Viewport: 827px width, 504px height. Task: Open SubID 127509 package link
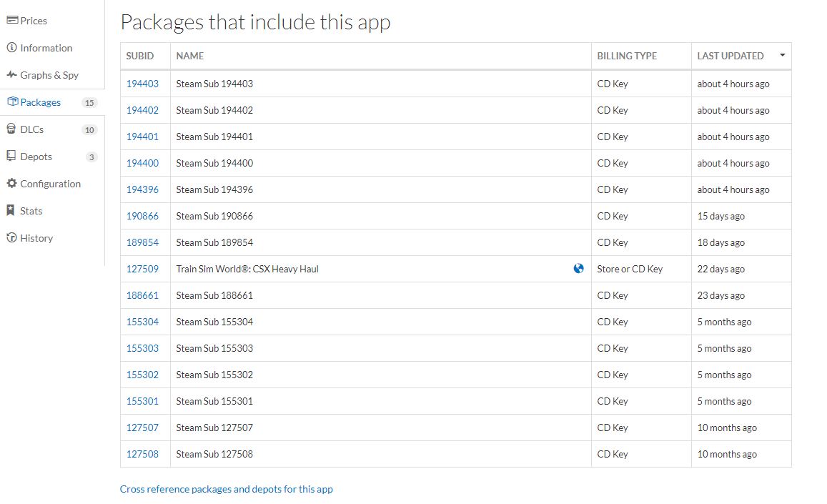142,269
